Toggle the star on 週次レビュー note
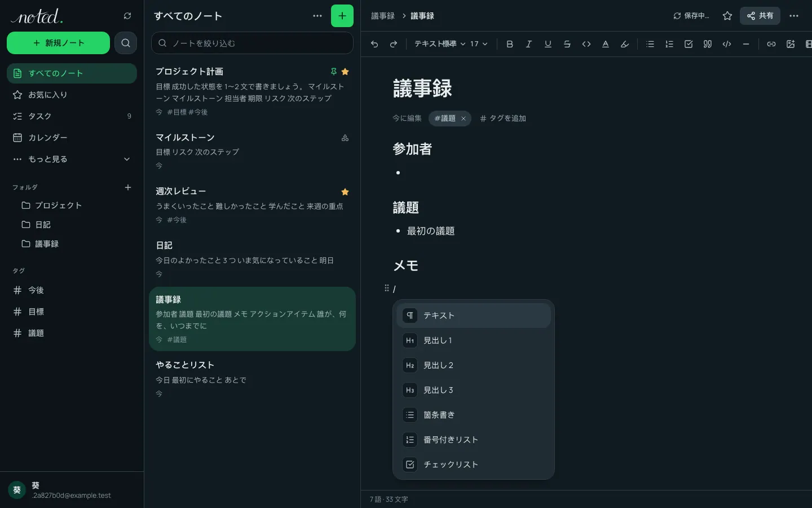 345,192
